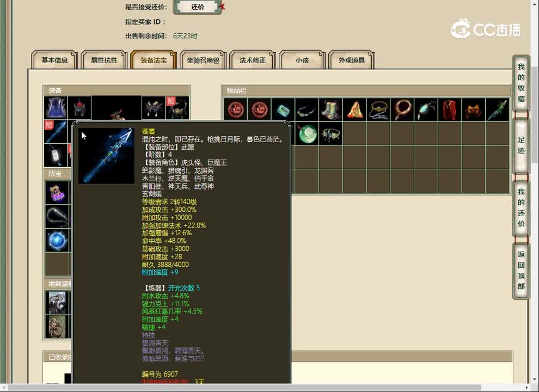Inspect the teal pendant with tassels
This screenshot has height=392, width=539.
(426, 109)
